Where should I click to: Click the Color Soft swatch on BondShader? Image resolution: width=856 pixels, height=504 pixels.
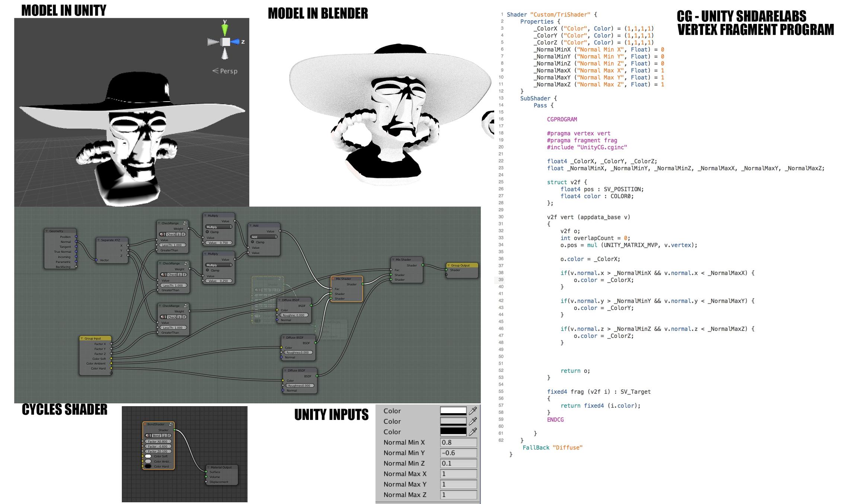[x=148, y=456]
